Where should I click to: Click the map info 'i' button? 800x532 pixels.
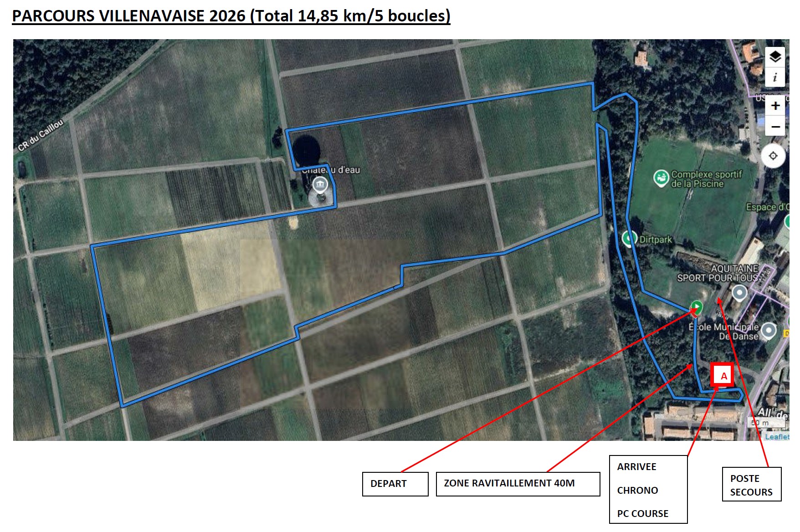[x=774, y=77]
